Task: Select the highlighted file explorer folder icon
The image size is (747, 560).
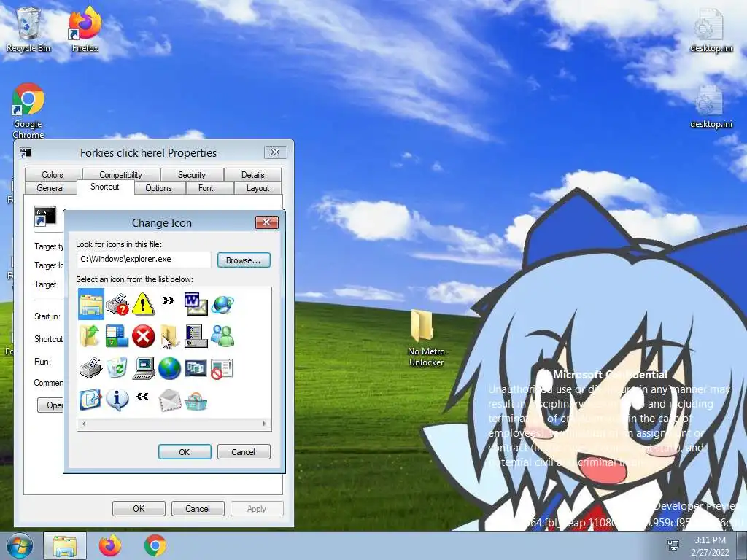Action: (91, 305)
